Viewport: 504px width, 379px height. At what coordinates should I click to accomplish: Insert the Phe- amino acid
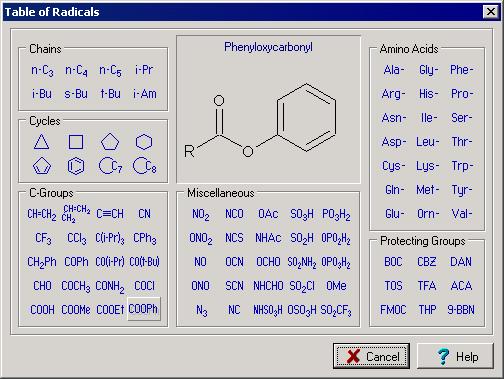click(462, 70)
